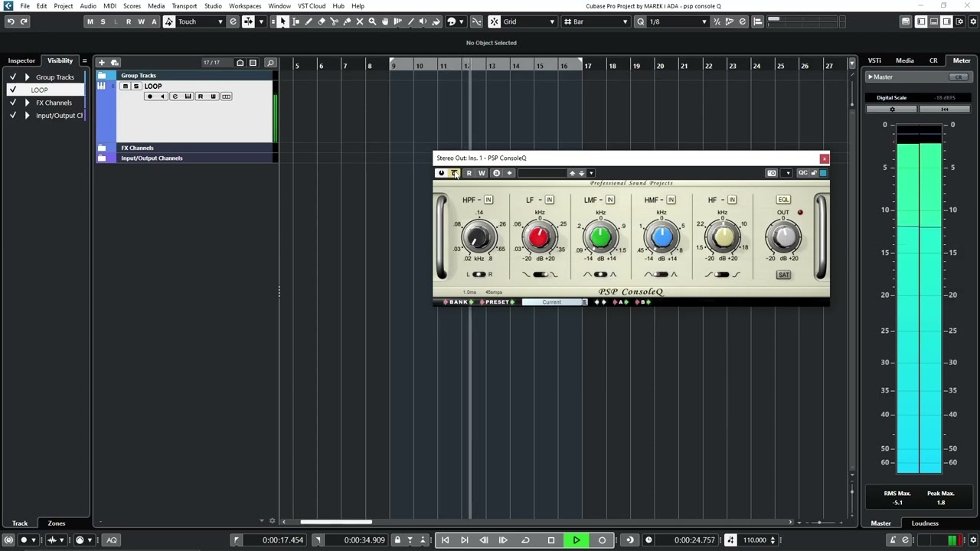This screenshot has height=551, width=980.
Task: Toggle LF band IN button
Action: (x=549, y=200)
